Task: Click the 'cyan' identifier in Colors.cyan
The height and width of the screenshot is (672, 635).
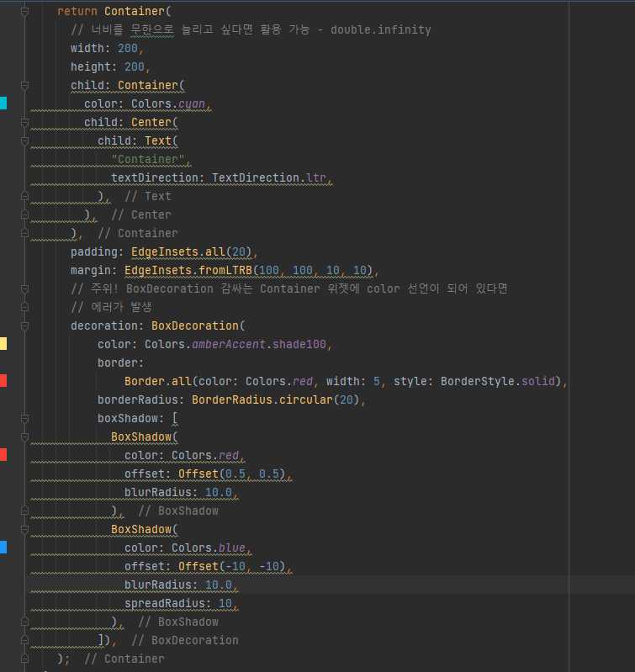Action: (192, 104)
